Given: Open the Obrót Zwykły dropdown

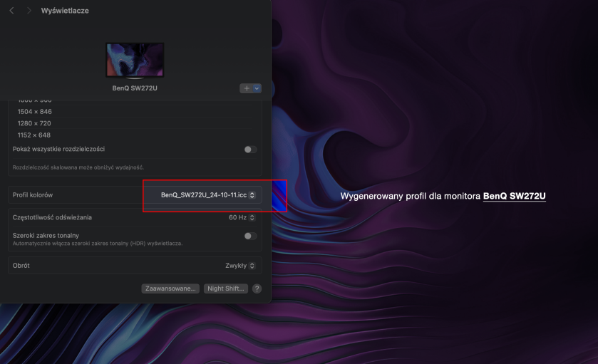Looking at the screenshot, I should coord(240,266).
